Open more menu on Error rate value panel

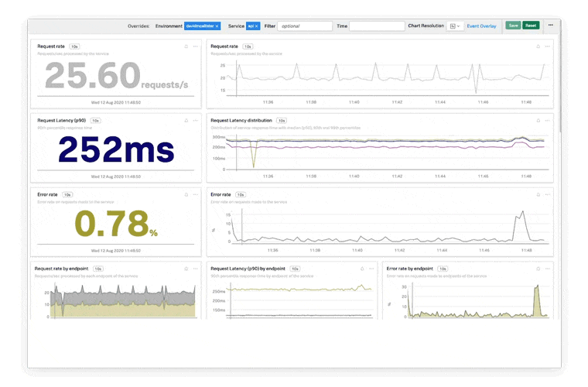[196, 194]
